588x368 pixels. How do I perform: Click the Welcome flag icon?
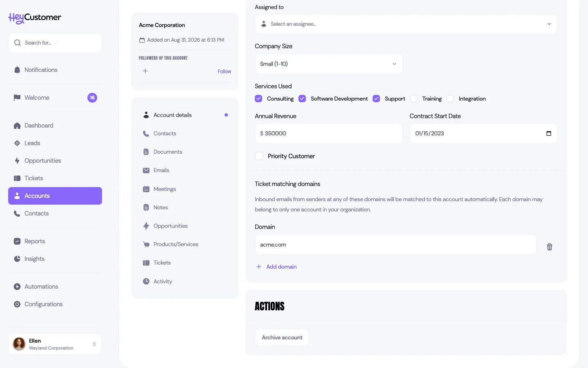coord(17,98)
